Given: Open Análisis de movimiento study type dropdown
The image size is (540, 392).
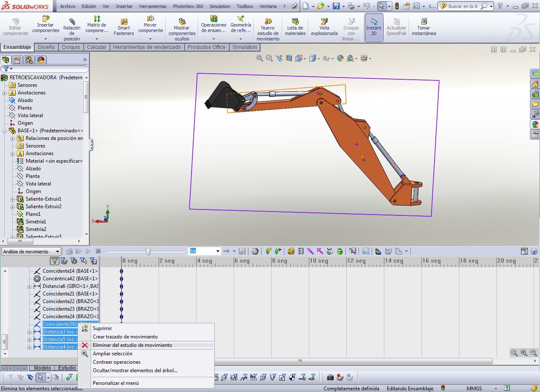Looking at the screenshot, I should pos(31,252).
